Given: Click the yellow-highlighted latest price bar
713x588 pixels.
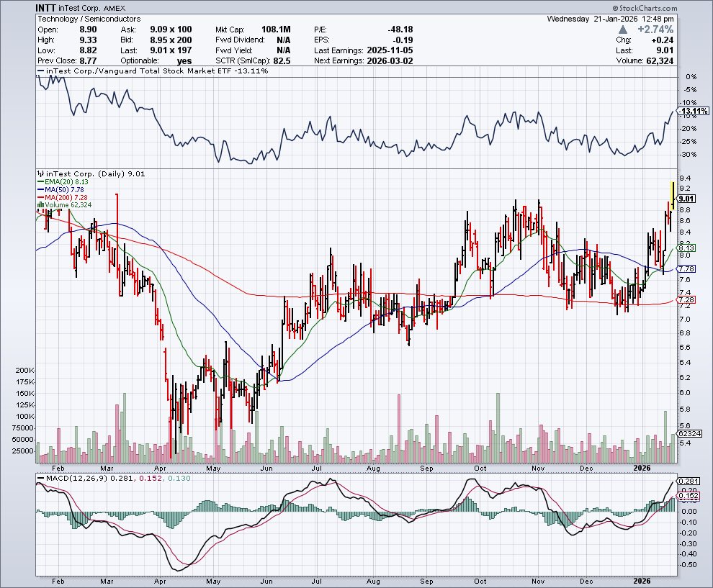Looking at the screenshot, I should pos(673,195).
